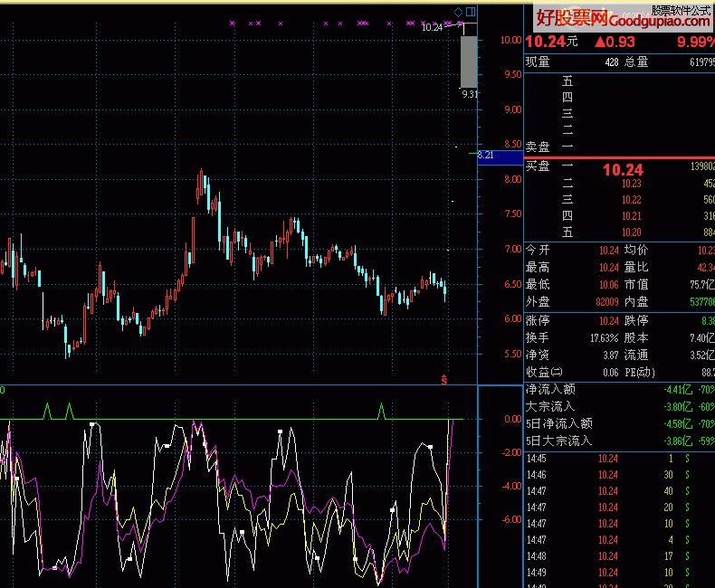
Task: Click the 流通 label
Action: (636, 356)
